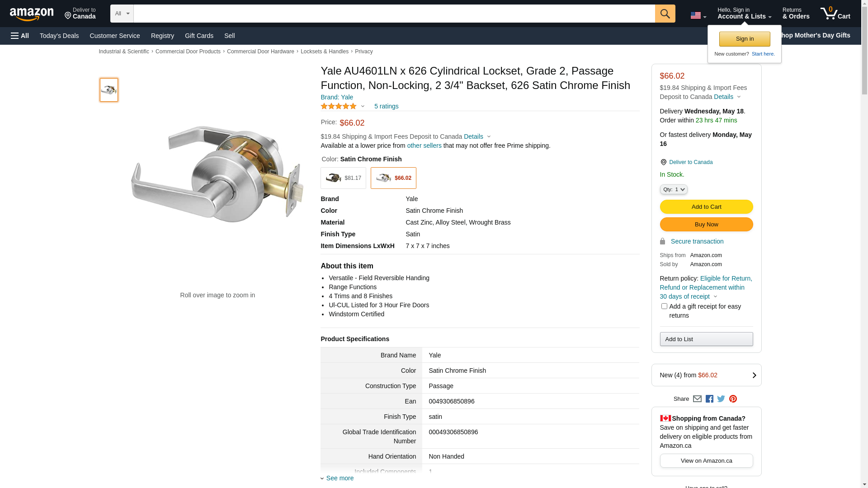The width and height of the screenshot is (868, 488).
Task: Click the product thumbnail image
Action: tap(109, 90)
